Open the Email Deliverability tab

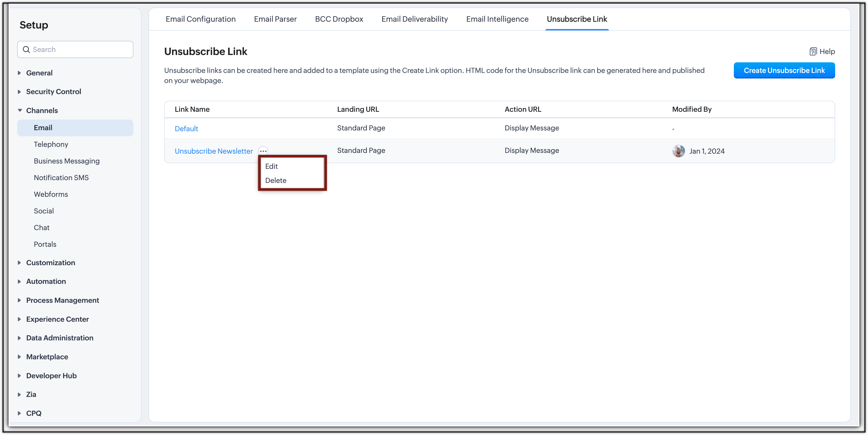(x=415, y=19)
